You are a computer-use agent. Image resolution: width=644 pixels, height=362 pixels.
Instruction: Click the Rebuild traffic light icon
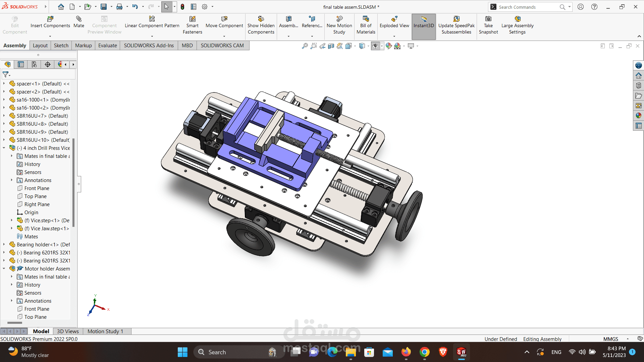coord(182,7)
